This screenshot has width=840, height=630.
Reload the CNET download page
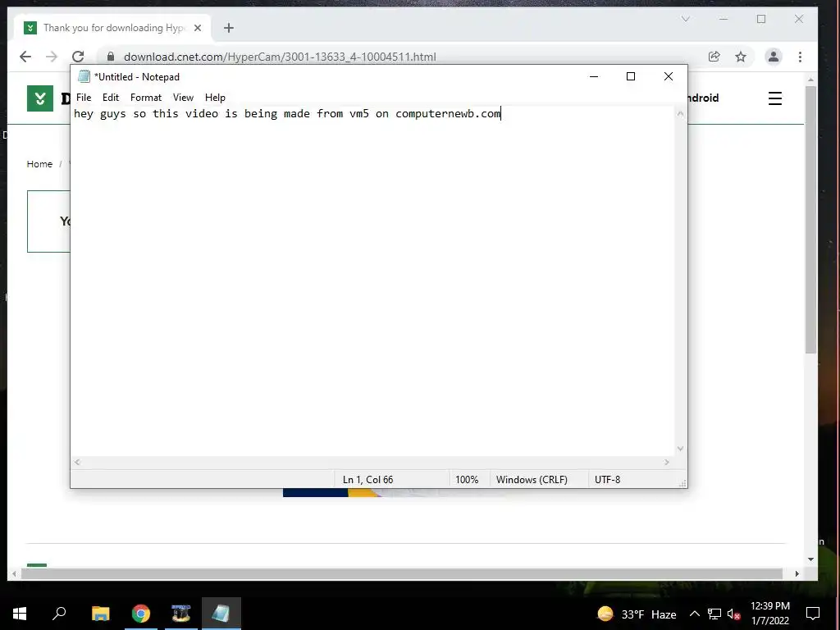coord(78,57)
